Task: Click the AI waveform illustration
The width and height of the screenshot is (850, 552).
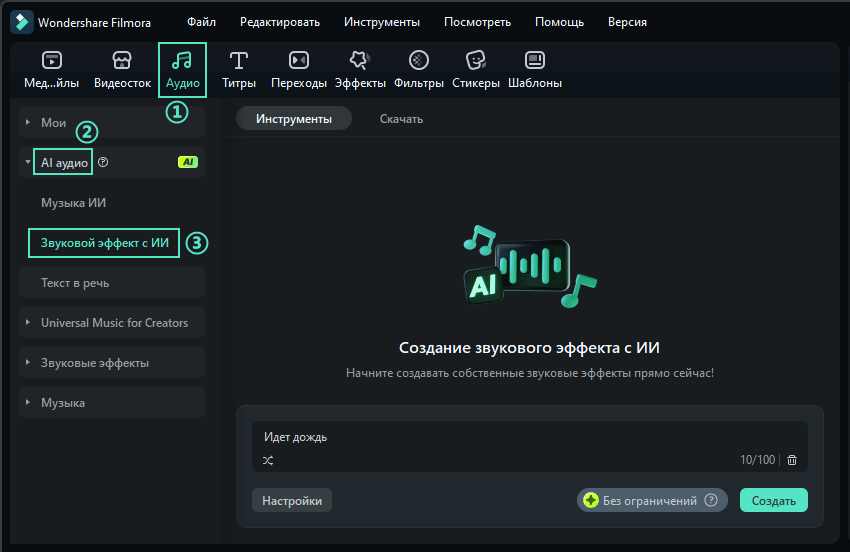Action: tap(529, 266)
